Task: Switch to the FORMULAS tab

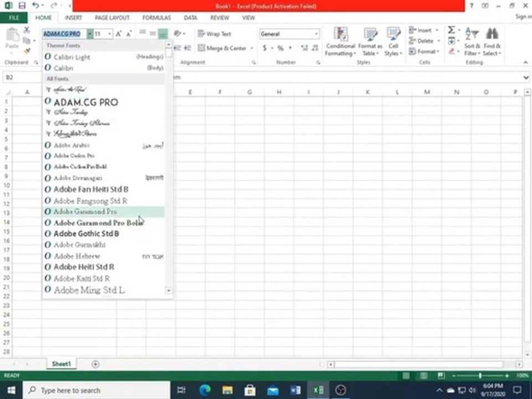Action: pyautogui.click(x=156, y=18)
